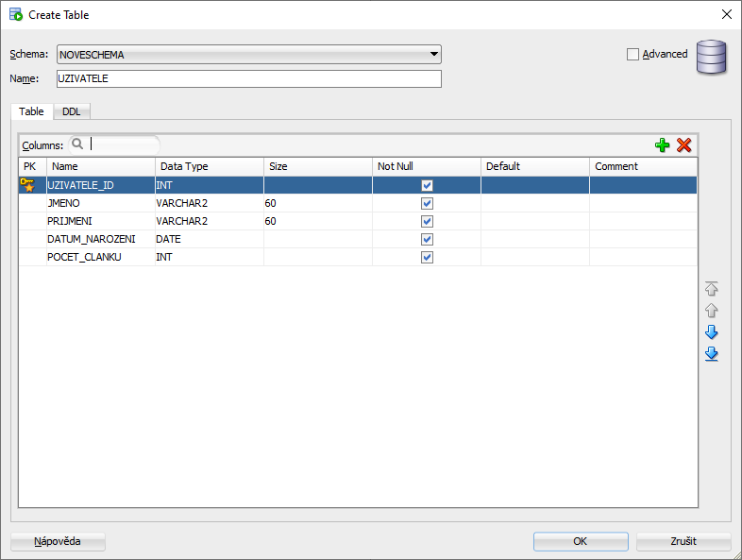Switch to the DDL tab
This screenshot has height=560, width=742.
point(72,111)
